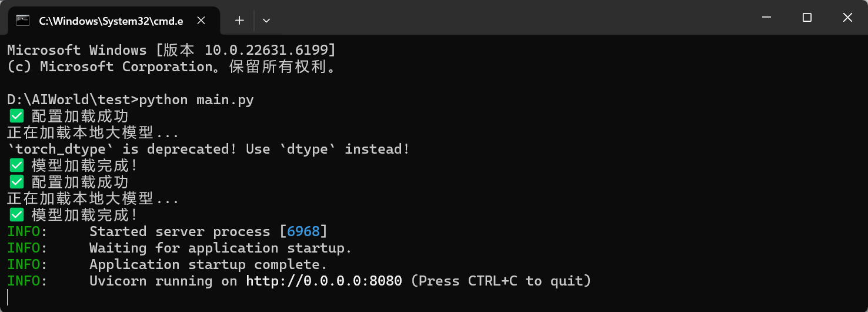Close the cmd.exe tab with its X

point(201,21)
